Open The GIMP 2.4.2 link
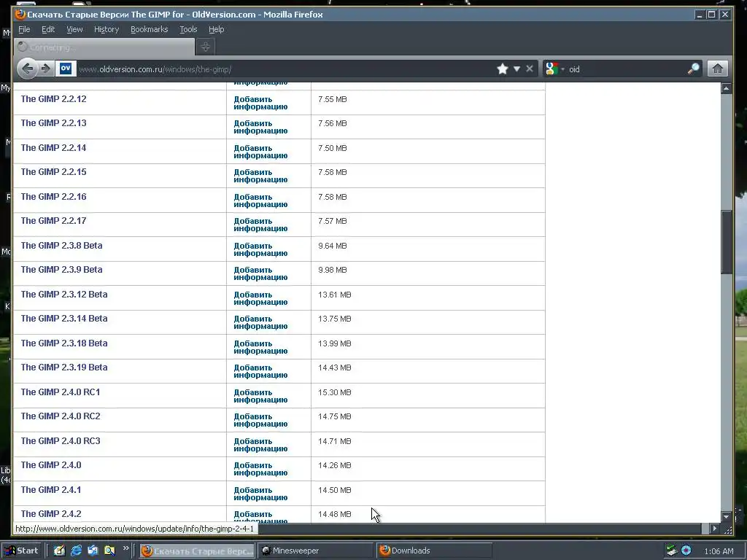 point(51,514)
